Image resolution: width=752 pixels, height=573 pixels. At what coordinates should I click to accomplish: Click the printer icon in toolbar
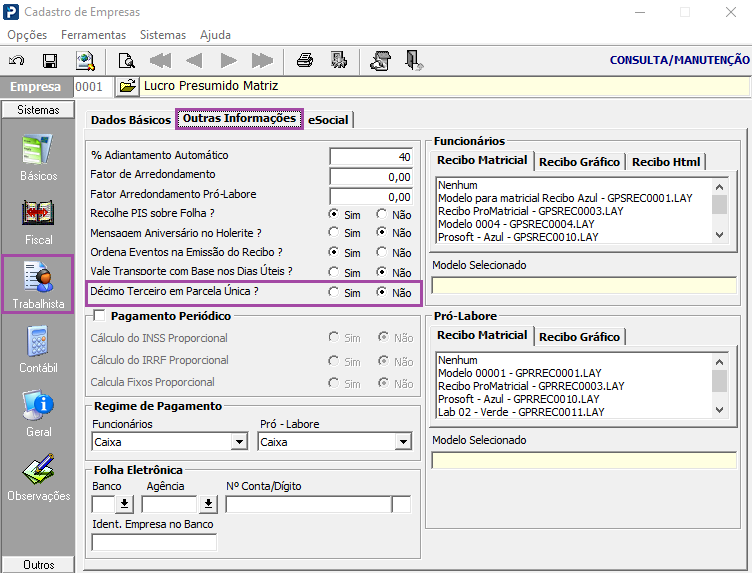[305, 60]
